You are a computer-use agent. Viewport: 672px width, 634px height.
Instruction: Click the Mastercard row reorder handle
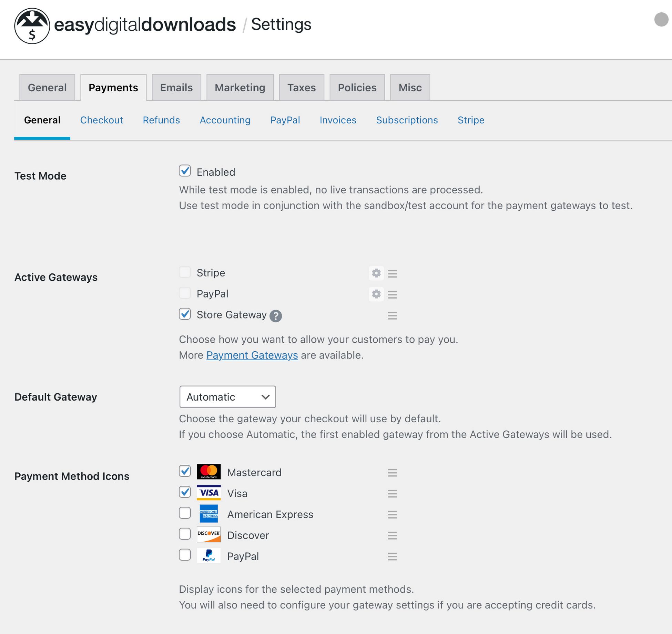[392, 473]
